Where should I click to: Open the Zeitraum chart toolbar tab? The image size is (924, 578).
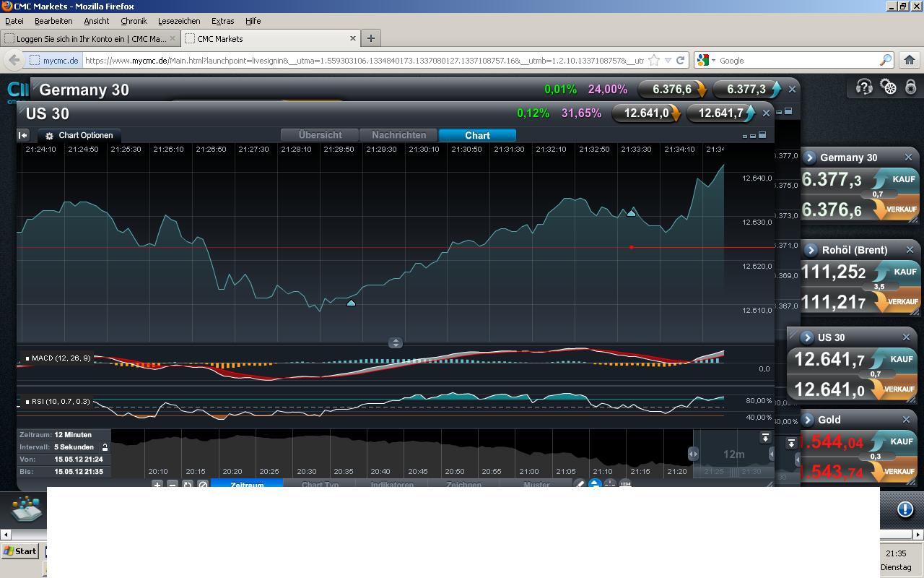pos(247,484)
